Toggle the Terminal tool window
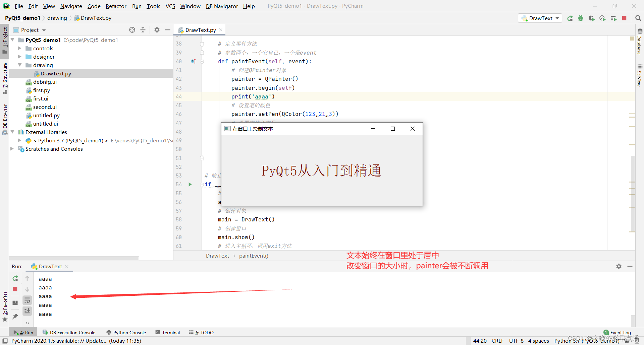The image size is (644, 345). pyautogui.click(x=168, y=332)
